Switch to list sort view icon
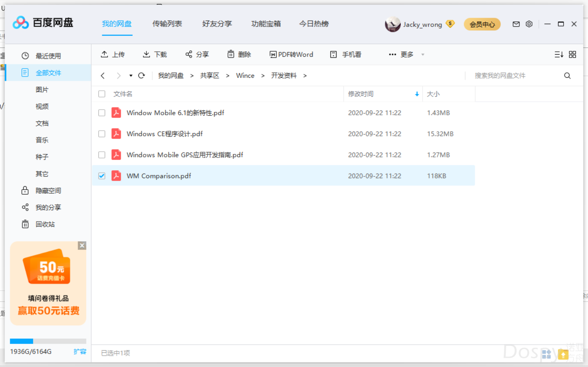 click(x=559, y=54)
